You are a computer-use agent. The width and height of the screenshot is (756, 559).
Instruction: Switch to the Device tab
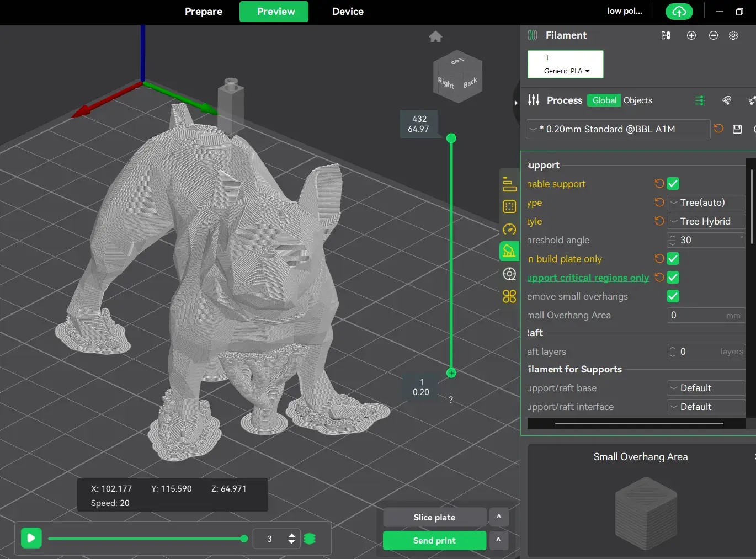click(x=348, y=12)
